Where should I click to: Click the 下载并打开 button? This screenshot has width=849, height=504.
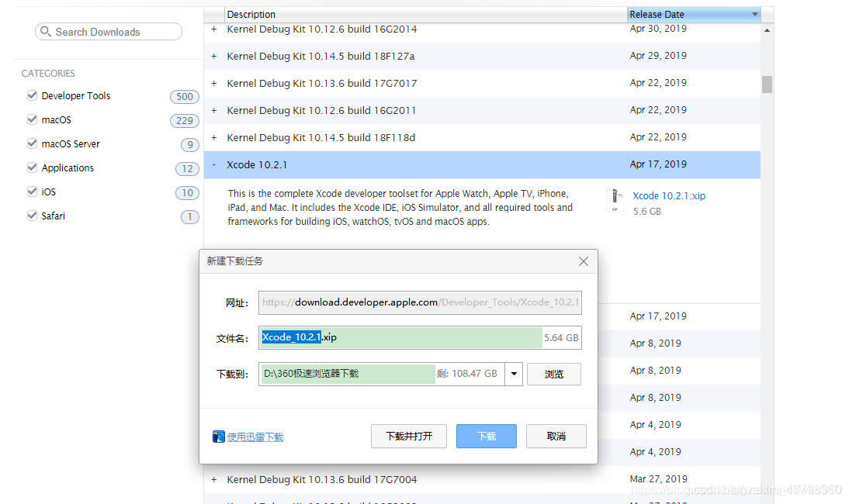click(409, 436)
